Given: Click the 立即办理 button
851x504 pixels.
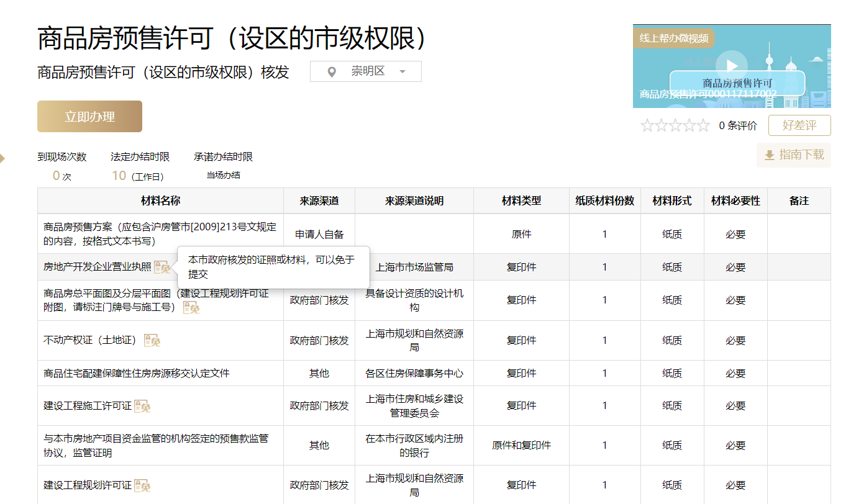Looking at the screenshot, I should [x=89, y=117].
